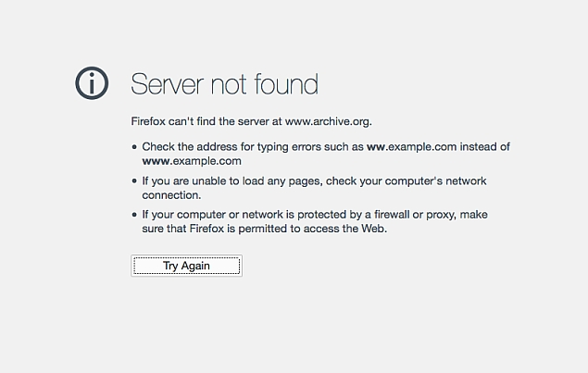Click the bold www.example.com text
Viewport: 588px width, 373px height.
click(192, 161)
